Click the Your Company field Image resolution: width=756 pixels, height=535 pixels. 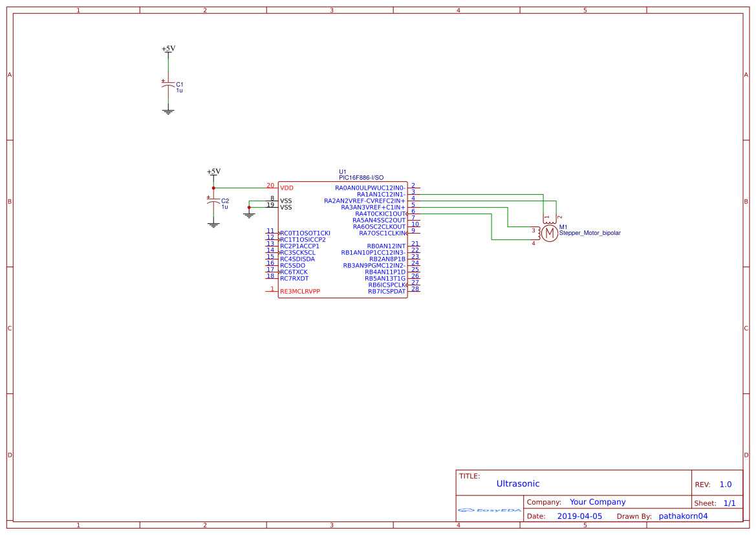[x=597, y=502]
